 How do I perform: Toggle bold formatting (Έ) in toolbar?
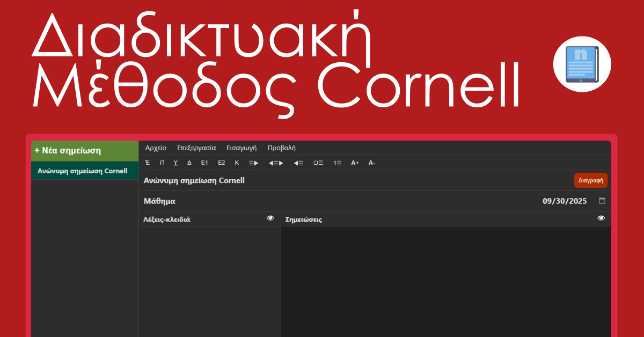[x=147, y=163]
